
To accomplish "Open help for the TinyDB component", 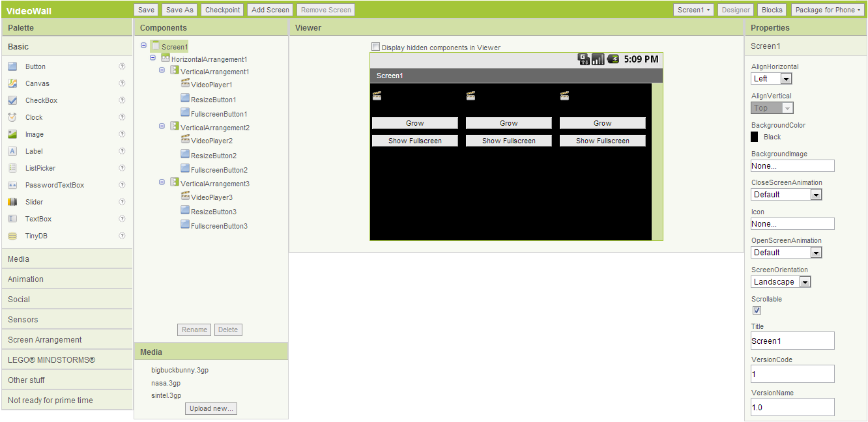I will pyautogui.click(x=122, y=236).
